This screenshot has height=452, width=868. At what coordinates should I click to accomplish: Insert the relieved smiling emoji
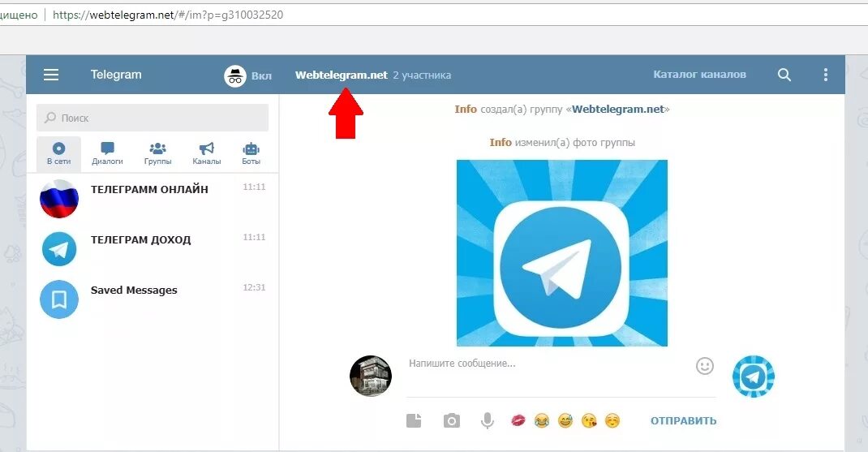coord(612,421)
